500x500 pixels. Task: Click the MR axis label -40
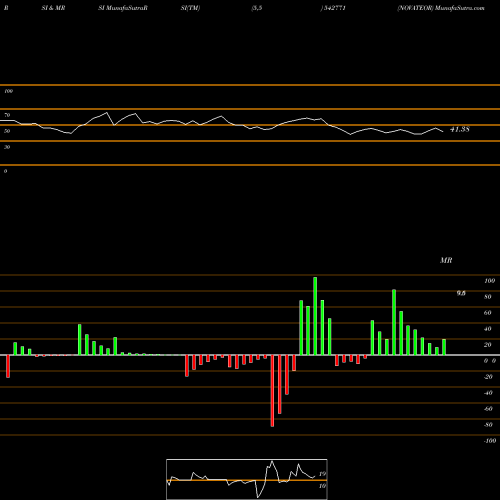(x=488, y=393)
